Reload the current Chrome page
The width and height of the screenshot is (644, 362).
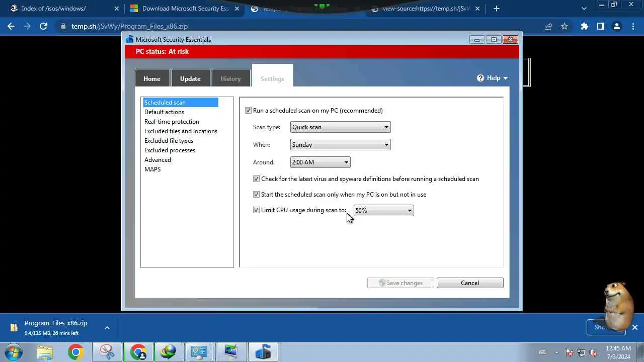coord(43,26)
